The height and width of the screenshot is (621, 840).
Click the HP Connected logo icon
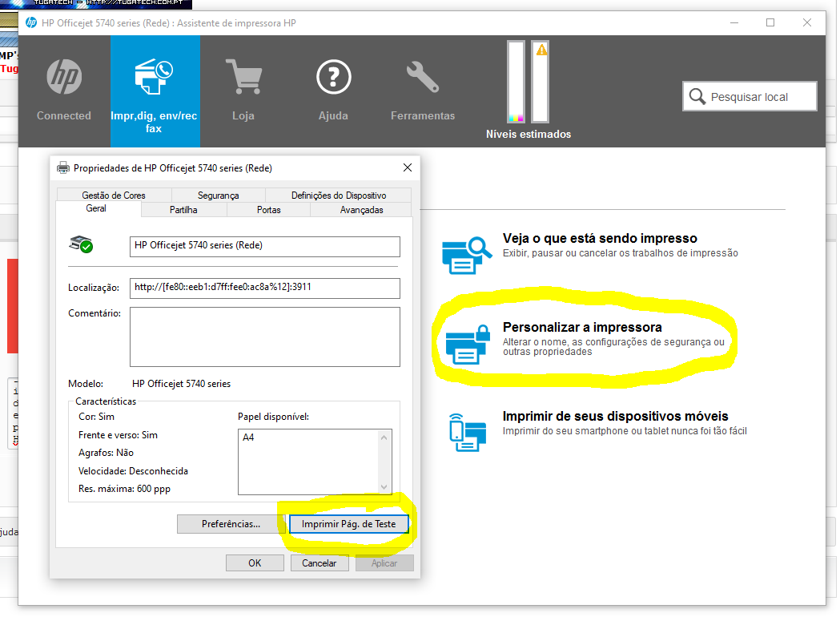[64, 78]
